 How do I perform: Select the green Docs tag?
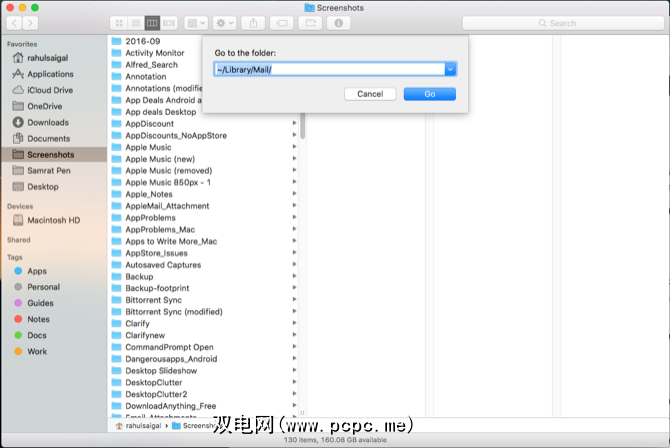(37, 336)
